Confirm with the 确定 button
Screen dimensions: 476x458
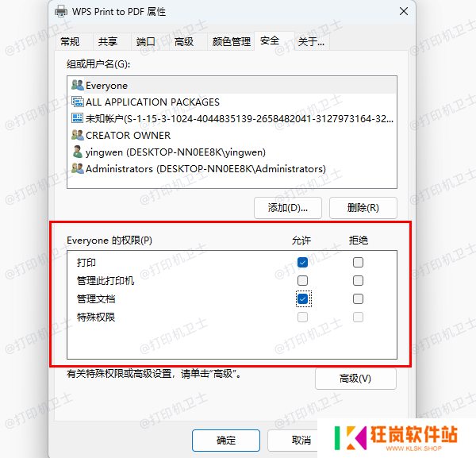tap(226, 441)
